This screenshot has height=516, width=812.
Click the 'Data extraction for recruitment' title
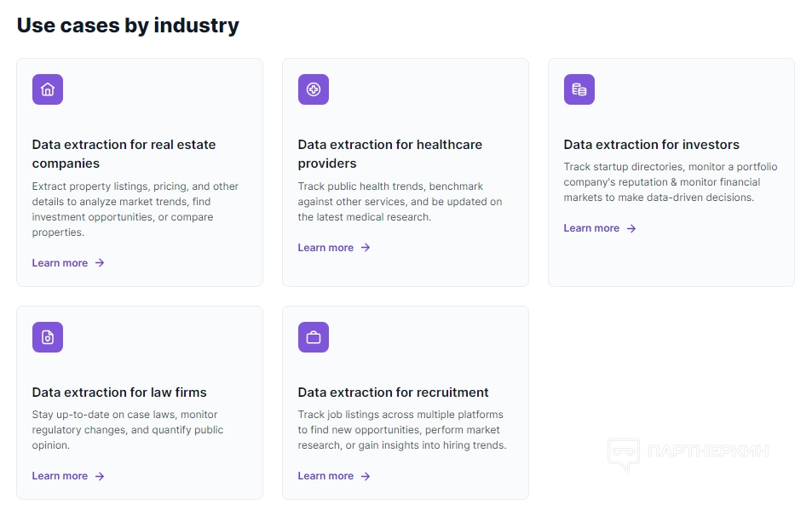393,393
